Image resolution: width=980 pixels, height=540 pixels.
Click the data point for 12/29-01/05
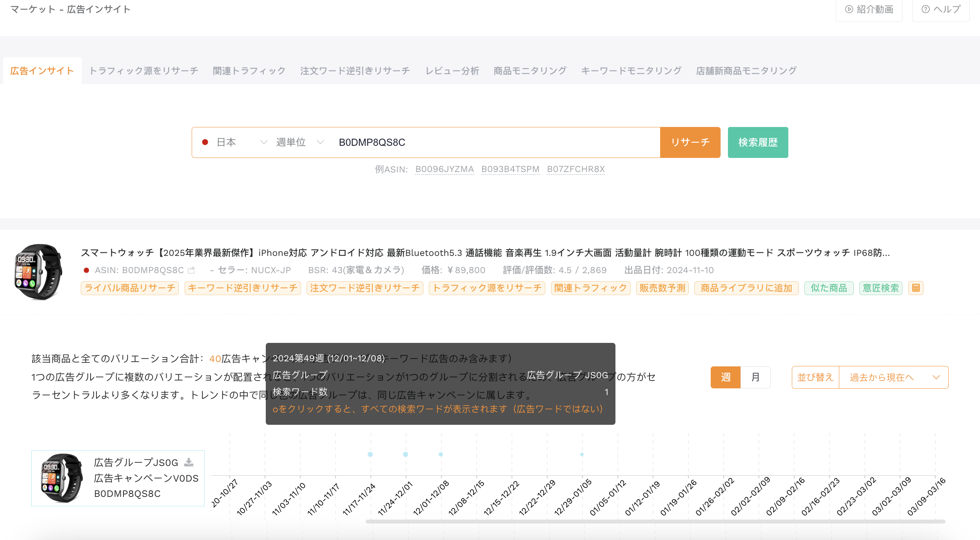pyautogui.click(x=582, y=454)
